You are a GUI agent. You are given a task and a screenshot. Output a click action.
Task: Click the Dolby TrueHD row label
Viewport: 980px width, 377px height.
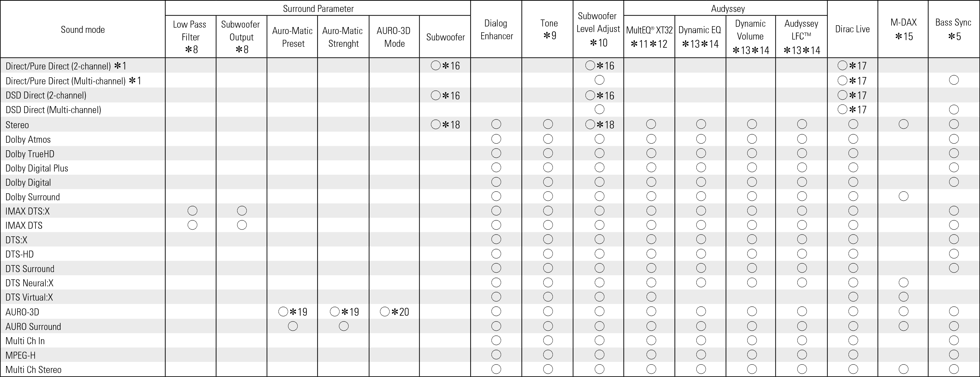tap(30, 154)
